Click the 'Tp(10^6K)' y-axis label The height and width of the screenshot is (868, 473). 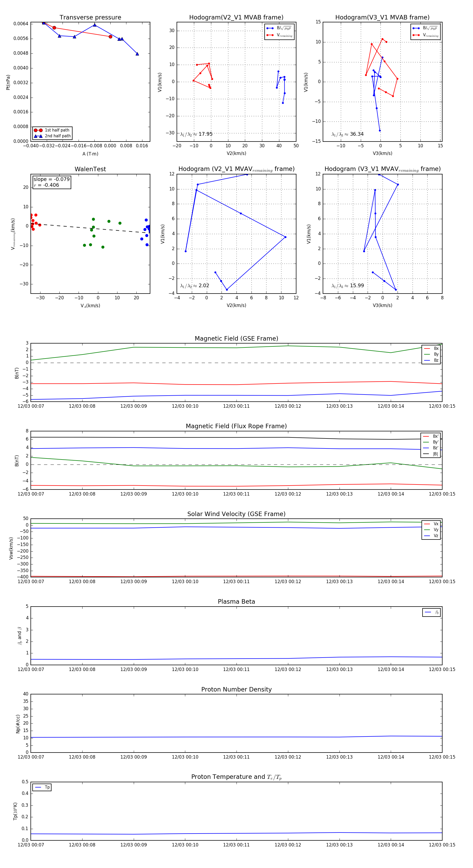(x=15, y=811)
